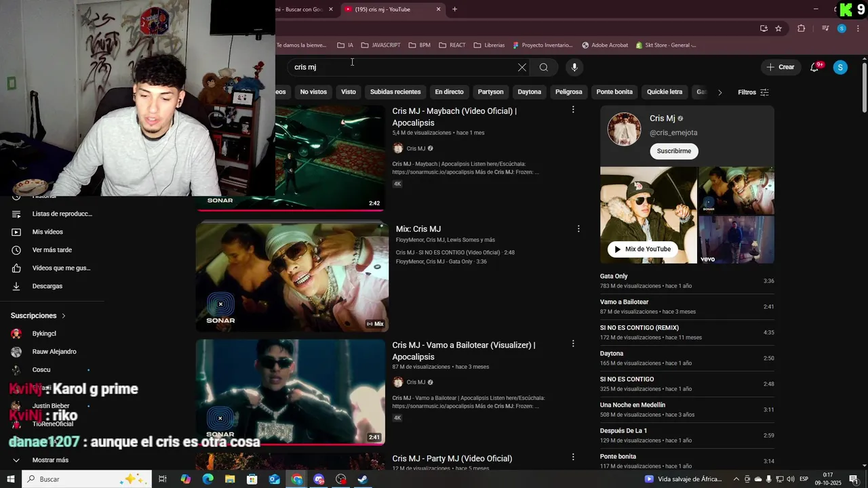The height and width of the screenshot is (488, 868).
Task: Open the Librerias bookmarks folder
Action: [x=489, y=45]
